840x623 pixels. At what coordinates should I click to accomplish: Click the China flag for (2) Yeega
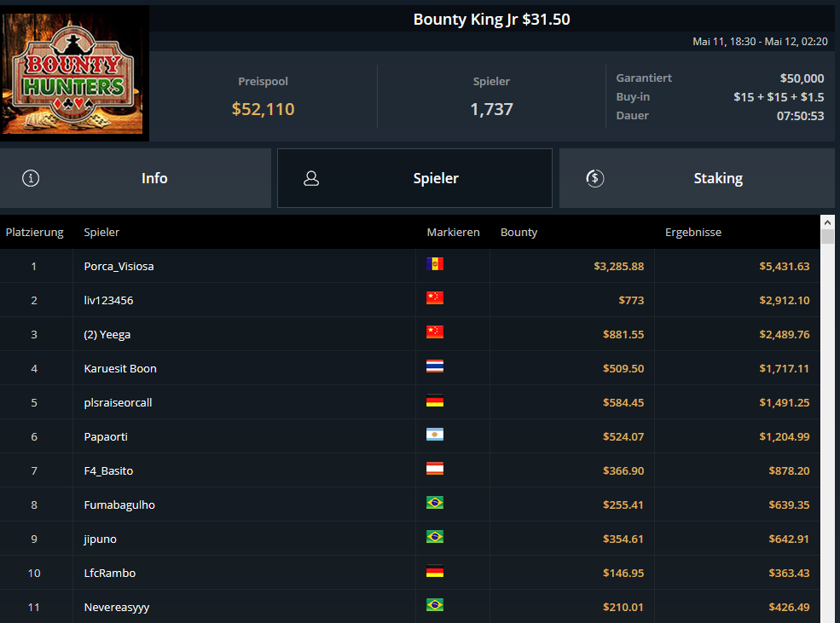click(435, 332)
